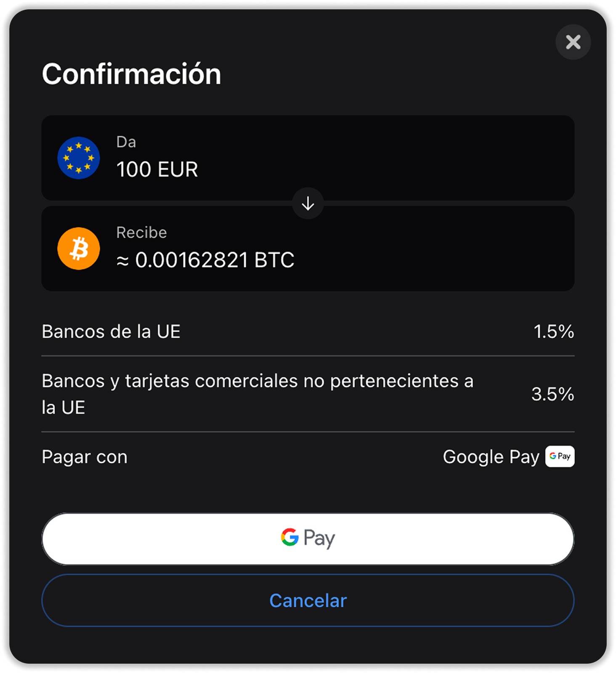Click empty space in the Da card
This screenshot has width=616, height=673.
[400, 158]
